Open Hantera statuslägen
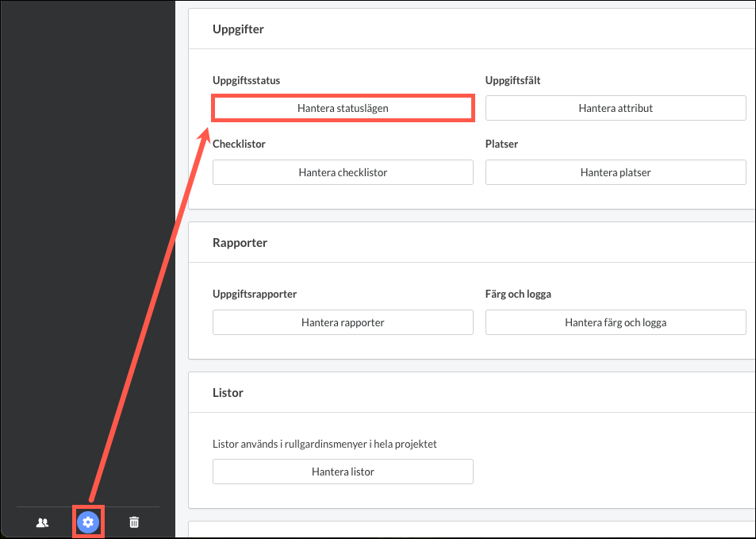This screenshot has height=539, width=756. point(343,108)
